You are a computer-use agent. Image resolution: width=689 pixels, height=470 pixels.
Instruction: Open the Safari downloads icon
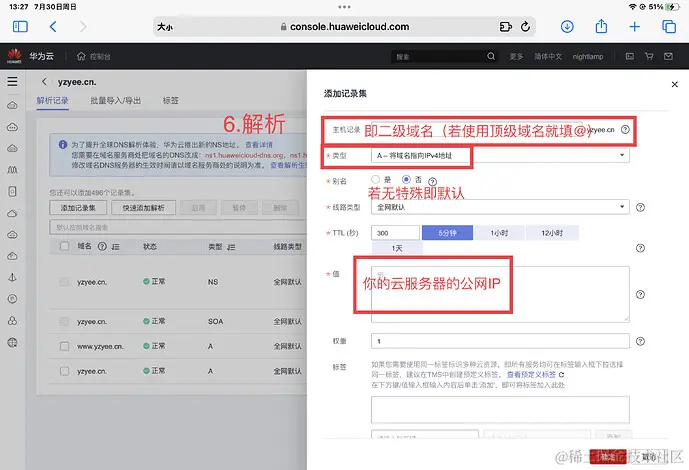567,27
